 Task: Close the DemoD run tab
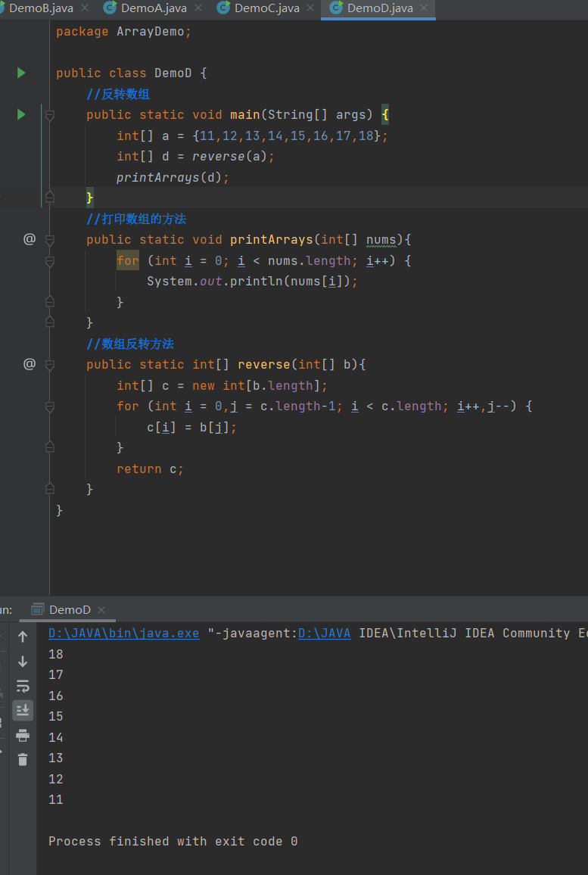pyautogui.click(x=101, y=610)
